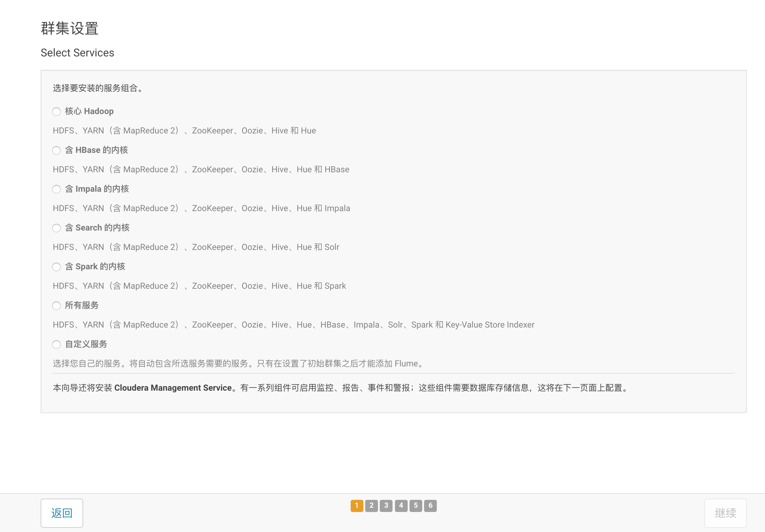This screenshot has width=765, height=532.
Task: Go to wizard step 2 indicator
Action: [x=372, y=506]
